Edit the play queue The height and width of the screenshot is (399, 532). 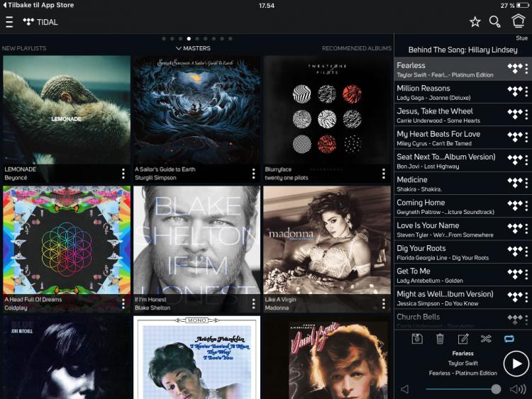(463, 339)
